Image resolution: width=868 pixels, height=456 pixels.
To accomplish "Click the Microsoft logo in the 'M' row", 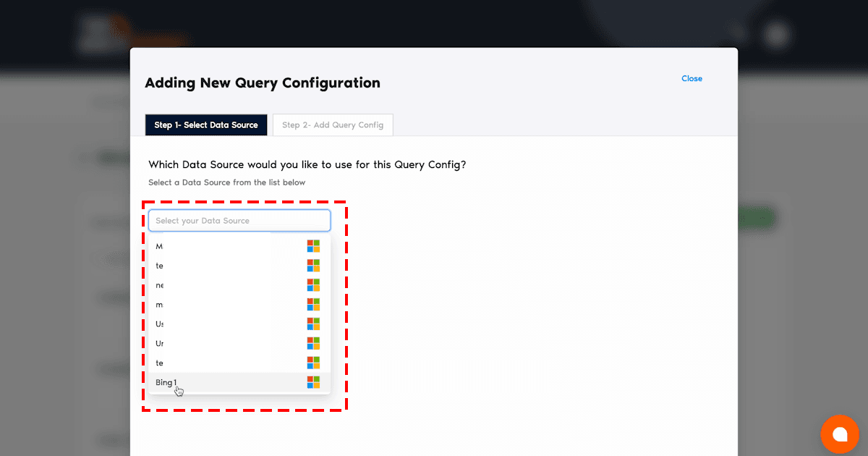I will (313, 246).
